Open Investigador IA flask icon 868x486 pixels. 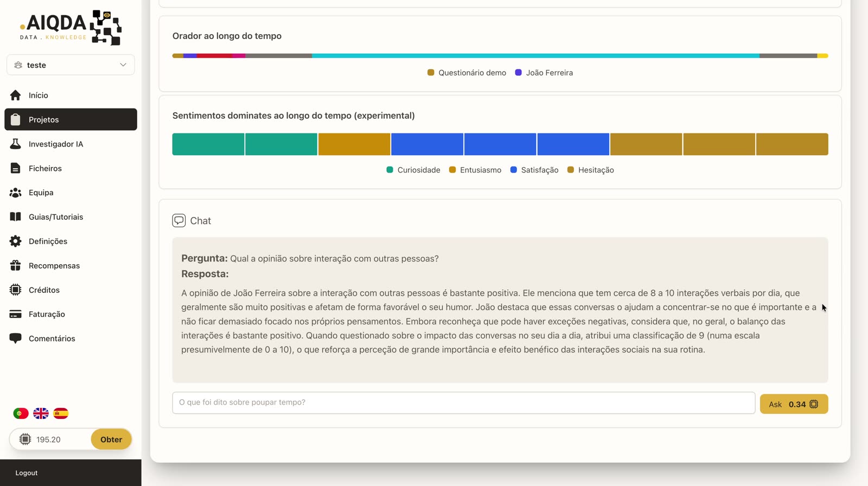pyautogui.click(x=15, y=144)
